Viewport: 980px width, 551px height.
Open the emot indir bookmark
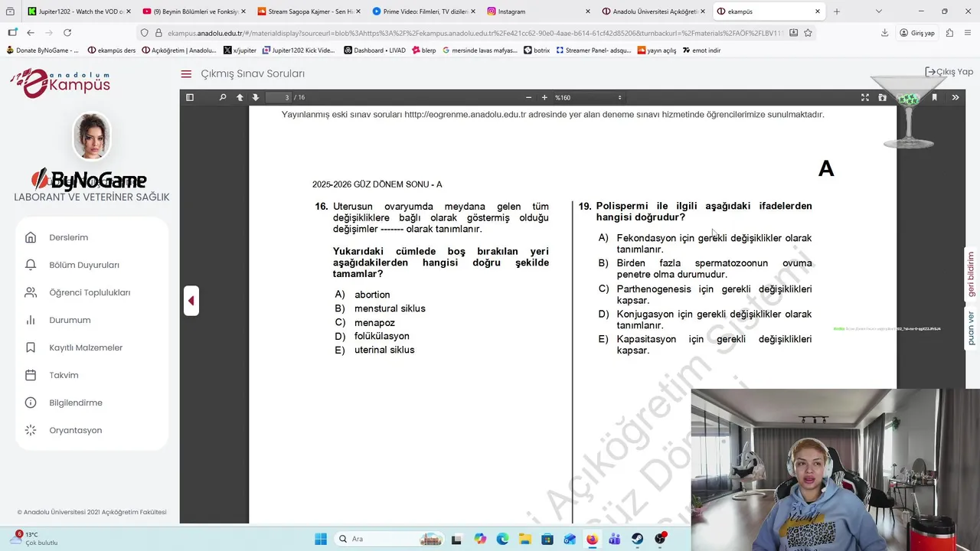pyautogui.click(x=701, y=51)
